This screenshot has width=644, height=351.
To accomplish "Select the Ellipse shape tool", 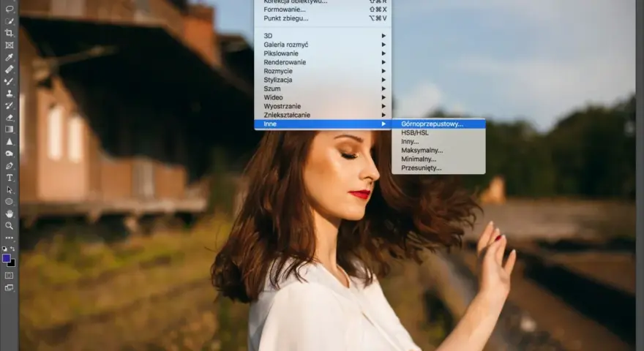I will pos(9,202).
